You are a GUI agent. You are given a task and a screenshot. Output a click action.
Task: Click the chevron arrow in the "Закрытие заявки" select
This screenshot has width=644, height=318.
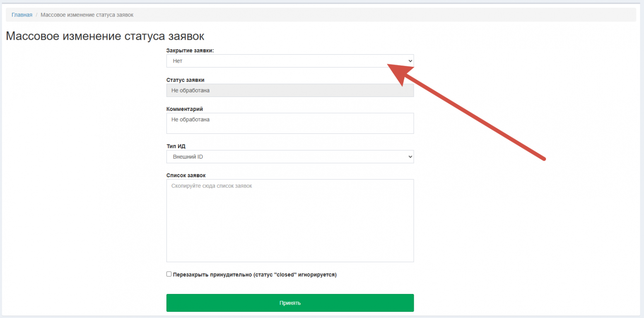pyautogui.click(x=410, y=61)
